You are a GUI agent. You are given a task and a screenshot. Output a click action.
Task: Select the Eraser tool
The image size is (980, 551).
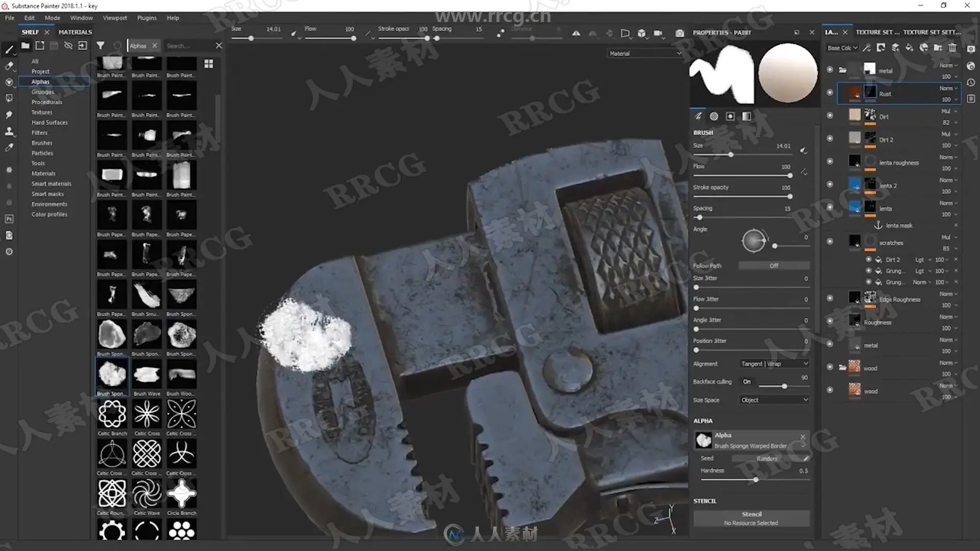(9, 65)
